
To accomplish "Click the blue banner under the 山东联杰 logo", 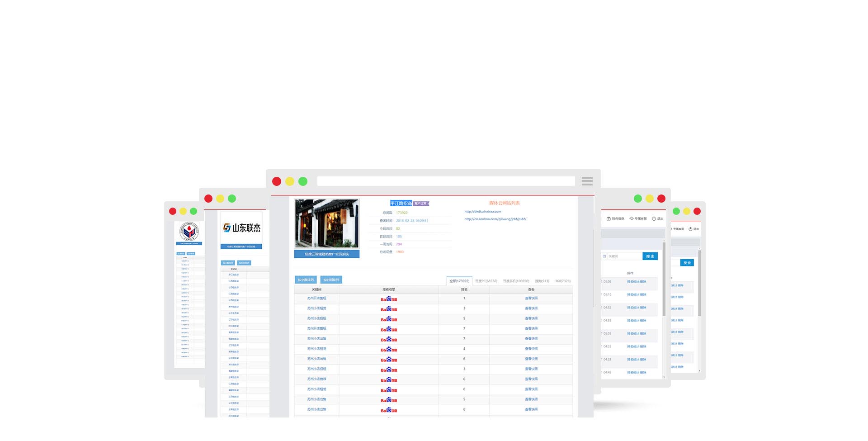I will coord(241,247).
